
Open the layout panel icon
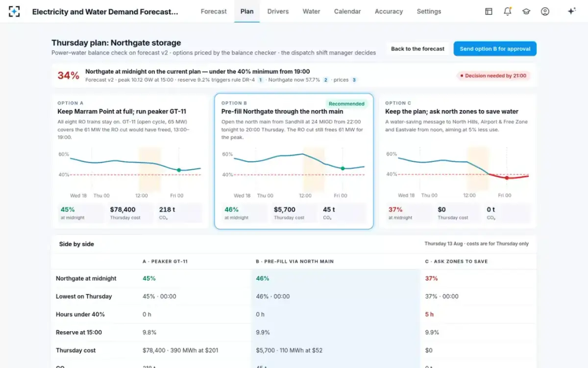click(x=489, y=11)
